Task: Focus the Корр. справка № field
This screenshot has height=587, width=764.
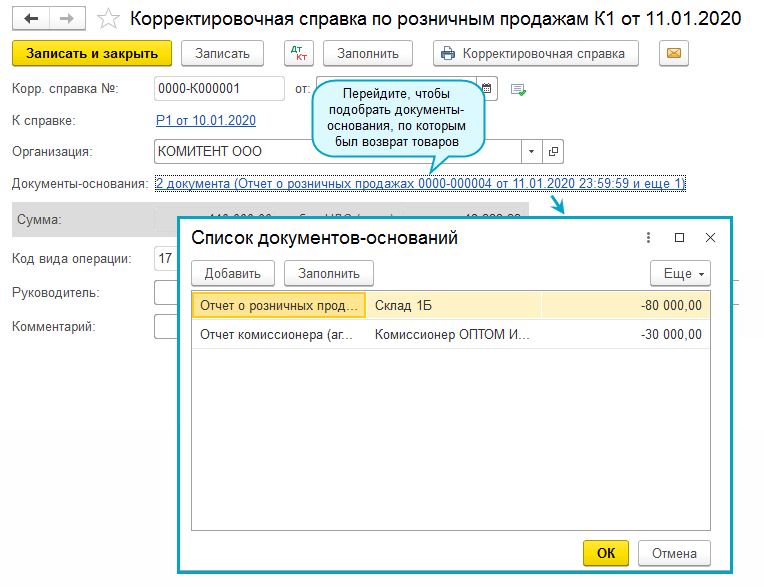Action: click(x=219, y=89)
